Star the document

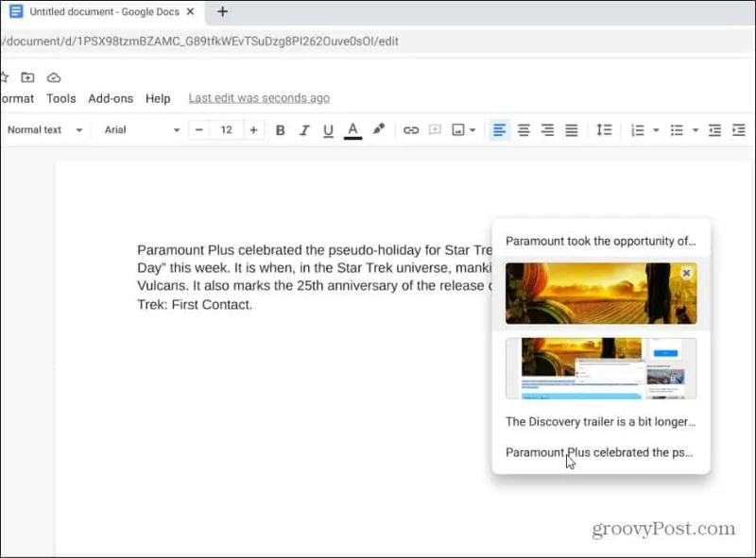tap(4, 77)
